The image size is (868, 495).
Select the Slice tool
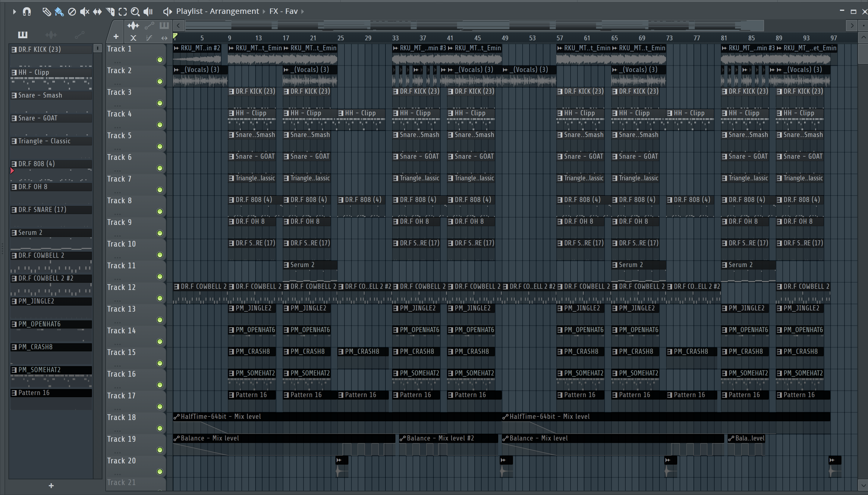pyautogui.click(x=110, y=12)
